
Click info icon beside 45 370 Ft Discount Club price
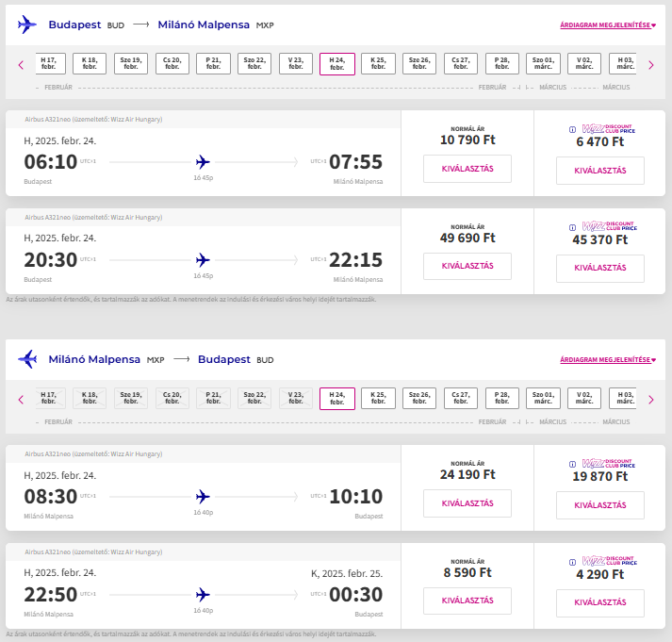573,227
